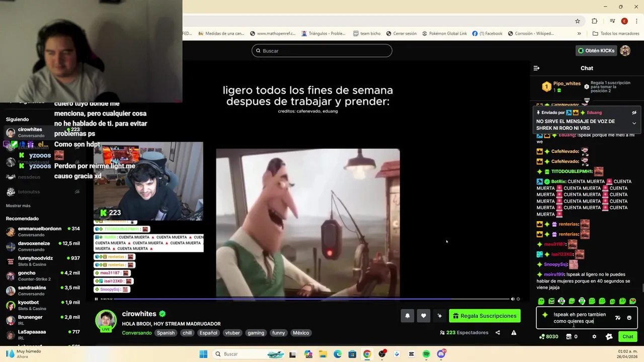Open Microsoft Edge from taskbar

(x=338, y=354)
